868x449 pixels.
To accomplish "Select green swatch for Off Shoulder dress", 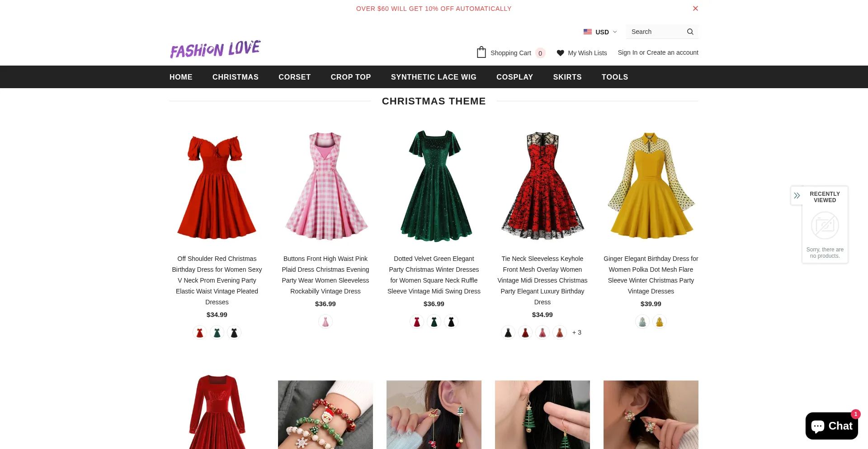I will tap(217, 333).
